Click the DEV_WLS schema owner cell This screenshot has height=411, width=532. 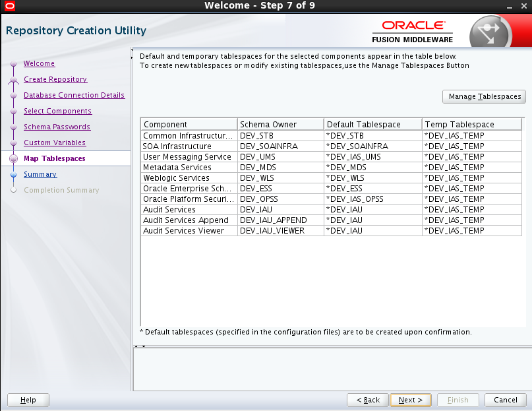click(x=281, y=178)
